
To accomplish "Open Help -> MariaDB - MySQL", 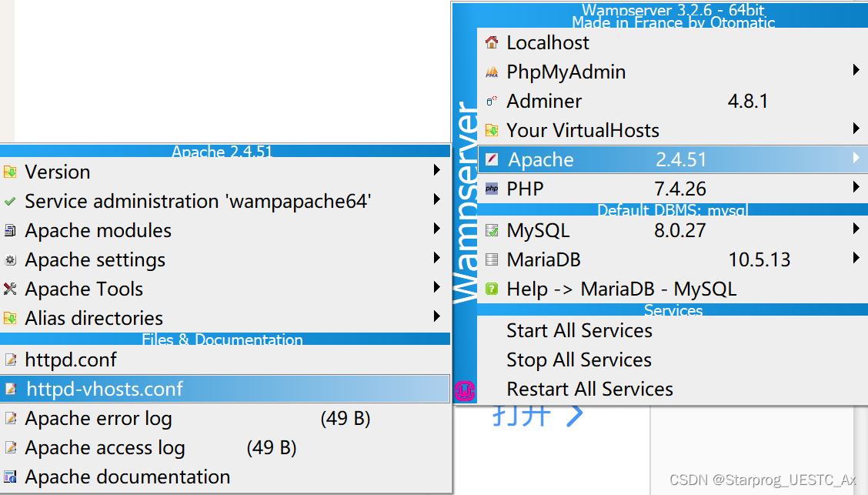I will [x=672, y=289].
